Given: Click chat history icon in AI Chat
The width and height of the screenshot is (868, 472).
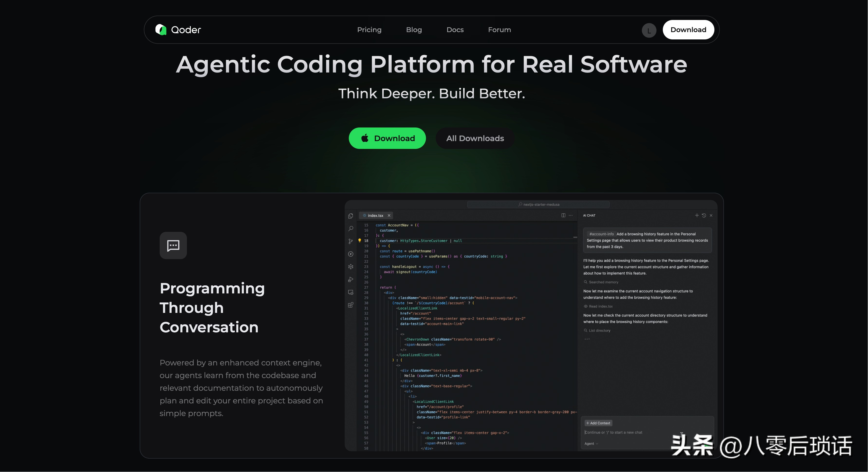Looking at the screenshot, I should 704,215.
